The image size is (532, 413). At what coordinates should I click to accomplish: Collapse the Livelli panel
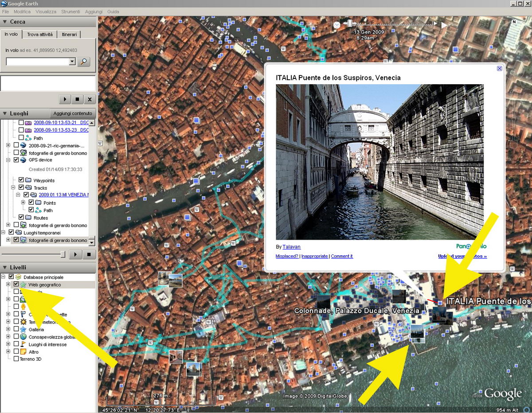(x=5, y=268)
